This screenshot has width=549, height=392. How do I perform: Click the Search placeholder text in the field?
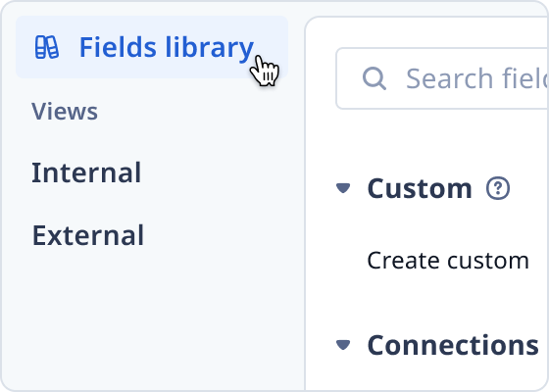tap(476, 78)
